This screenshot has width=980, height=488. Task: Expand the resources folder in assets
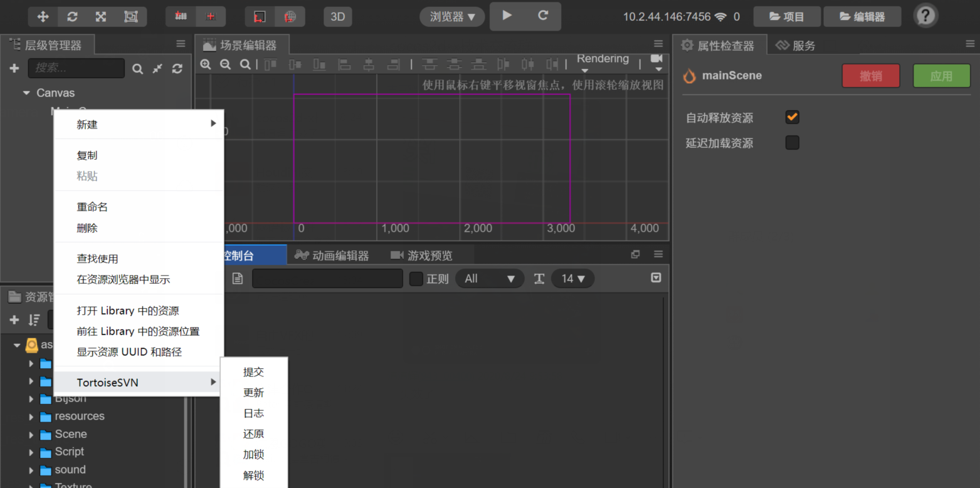point(31,417)
